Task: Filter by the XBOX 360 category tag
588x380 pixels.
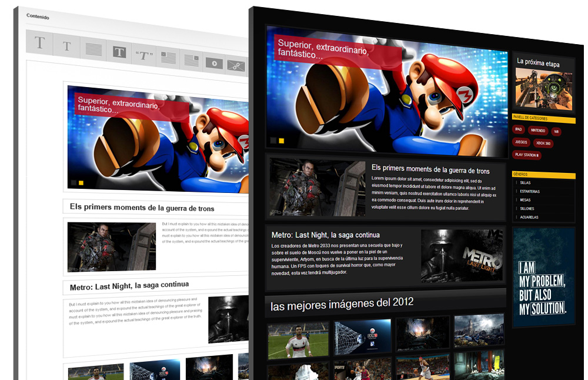Action: click(x=543, y=144)
